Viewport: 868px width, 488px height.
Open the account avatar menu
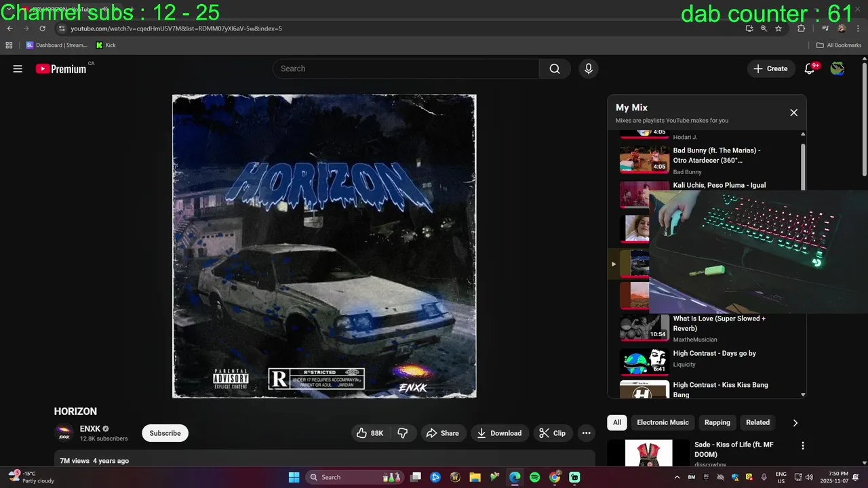[x=837, y=68]
